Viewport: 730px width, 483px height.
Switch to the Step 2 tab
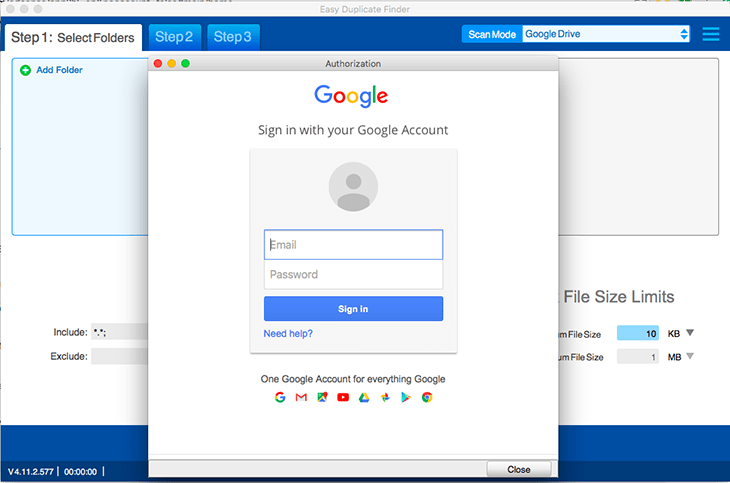click(x=175, y=37)
